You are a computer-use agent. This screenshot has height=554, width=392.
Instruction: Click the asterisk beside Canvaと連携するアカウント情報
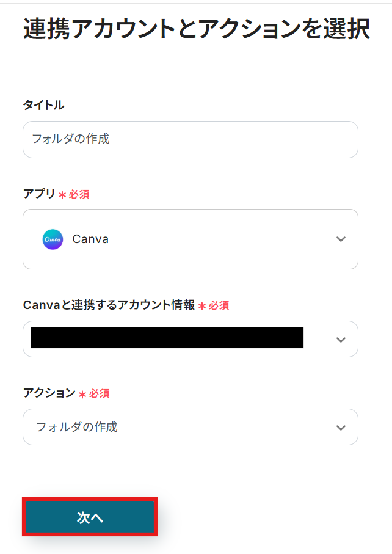coord(202,306)
